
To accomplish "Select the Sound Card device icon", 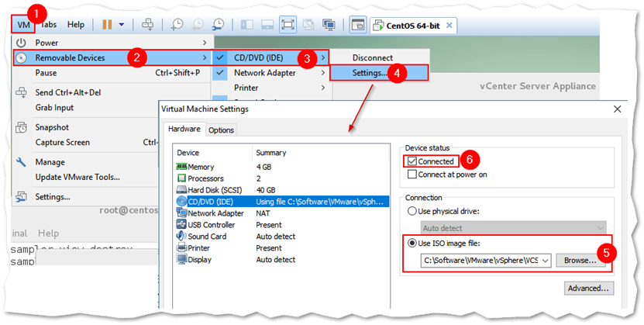I will [x=181, y=236].
